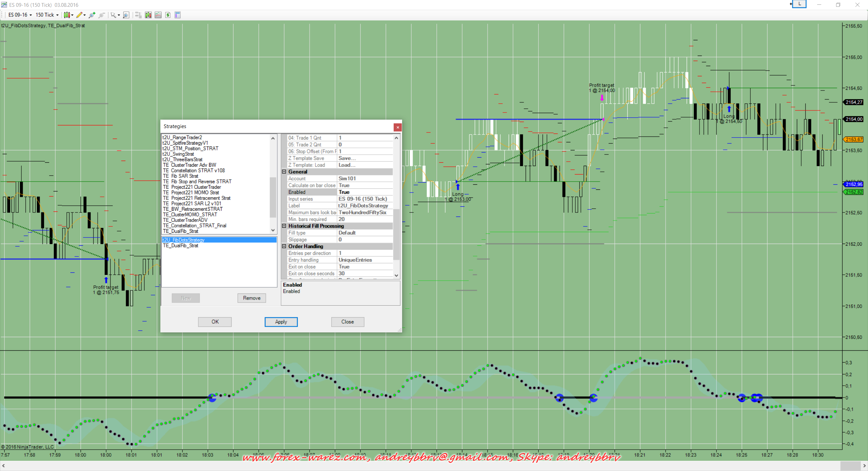Click the yellow pencil drawing tools icon
This screenshot has width=868, height=471.
pos(79,15)
